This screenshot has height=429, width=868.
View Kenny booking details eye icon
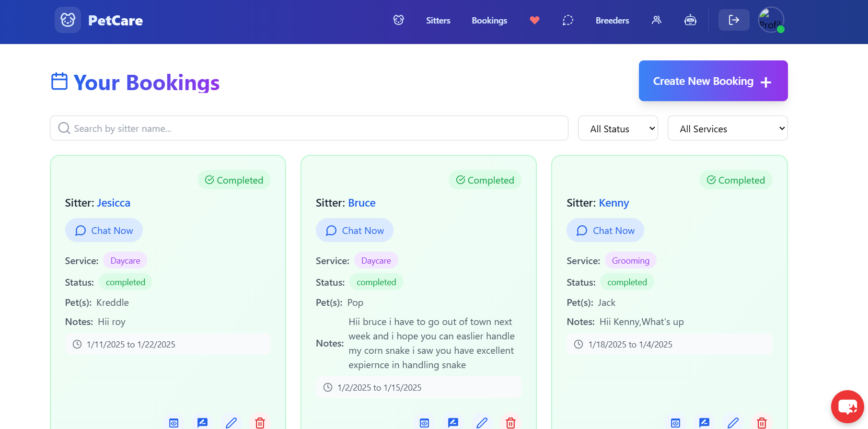pos(675,423)
